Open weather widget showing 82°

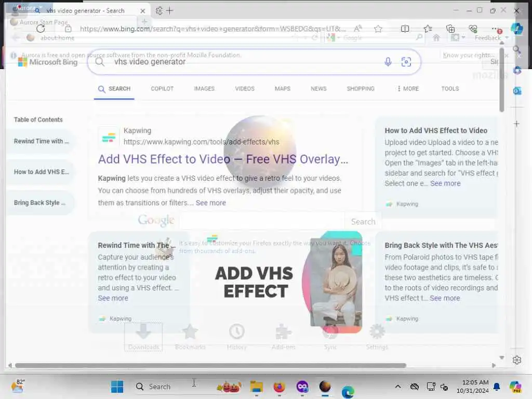tap(18, 386)
